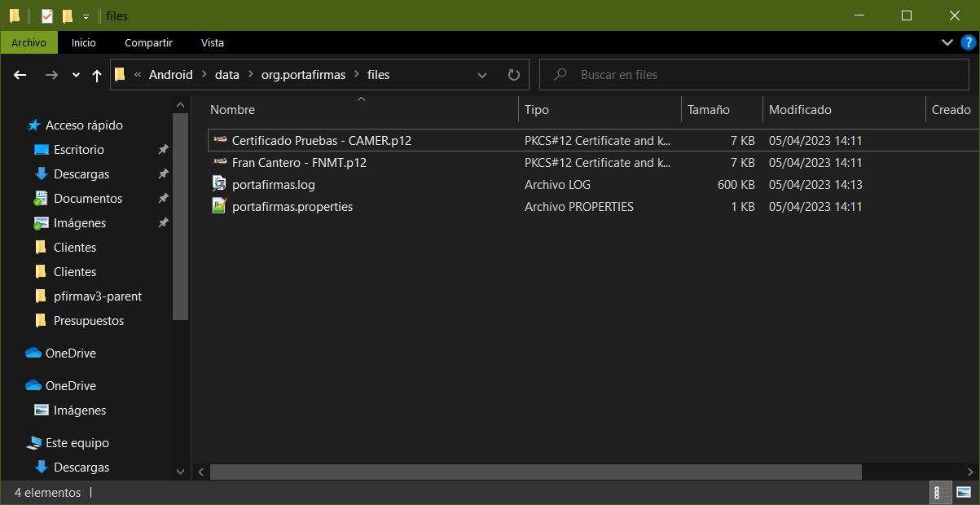980x505 pixels.
Task: Open pinned Imágenes under Acceso rápido
Action: click(80, 223)
